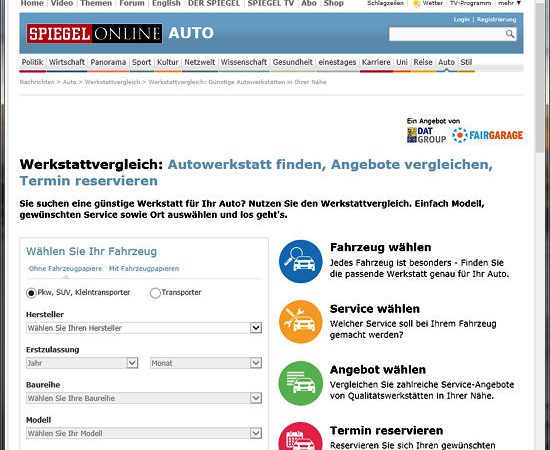
Task: Open the Panorama section
Action: [108, 62]
